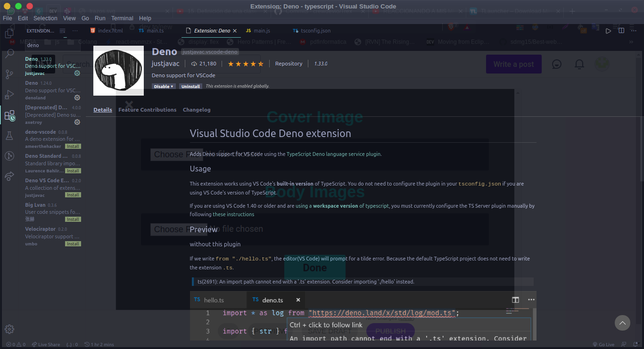Switch to the Feature Contributions tab
Screen dimensions: 644x349
(x=147, y=110)
